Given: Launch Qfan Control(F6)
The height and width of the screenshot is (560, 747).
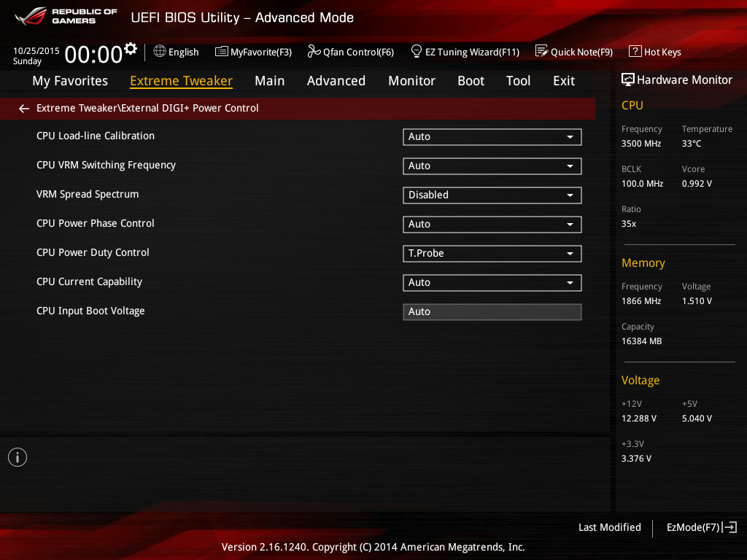Looking at the screenshot, I should tap(351, 52).
